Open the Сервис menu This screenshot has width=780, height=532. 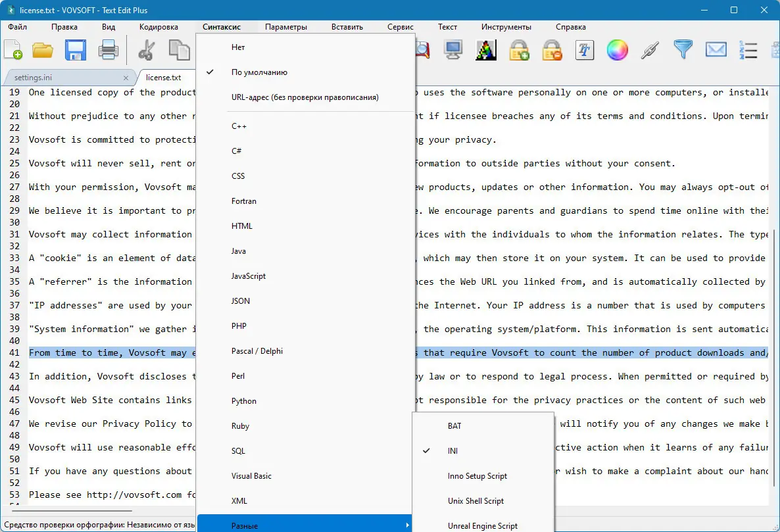tap(401, 27)
